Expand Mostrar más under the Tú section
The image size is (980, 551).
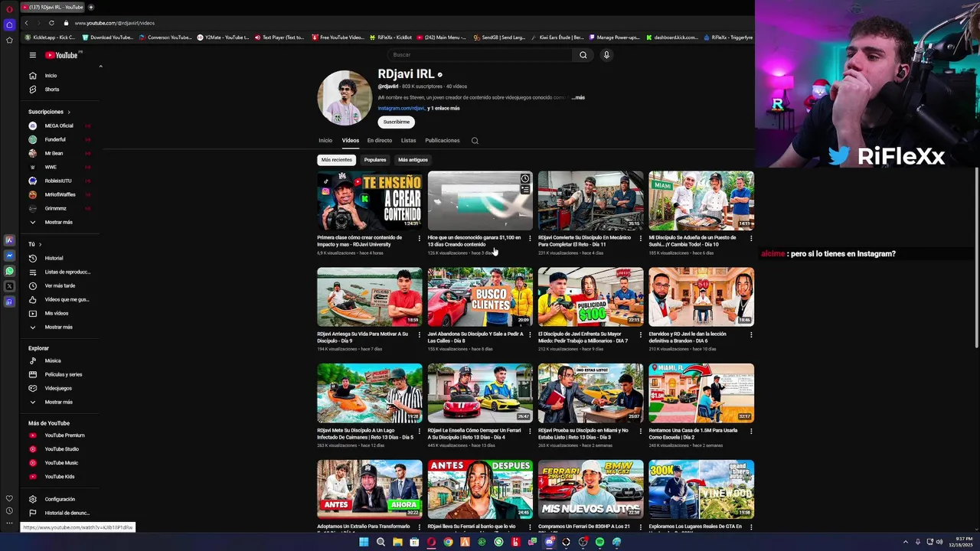pos(58,328)
